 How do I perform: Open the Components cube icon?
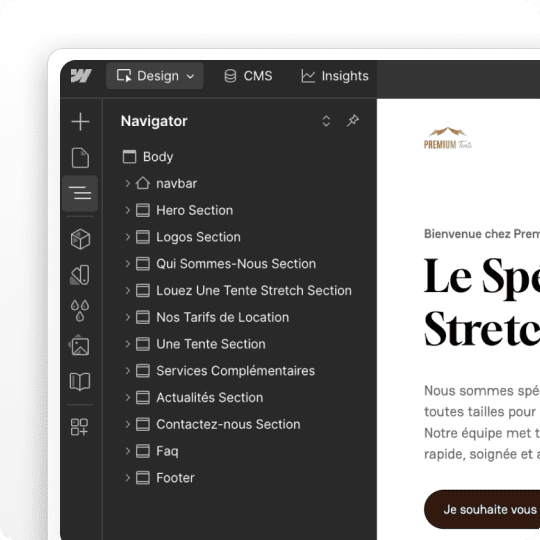coord(80,239)
